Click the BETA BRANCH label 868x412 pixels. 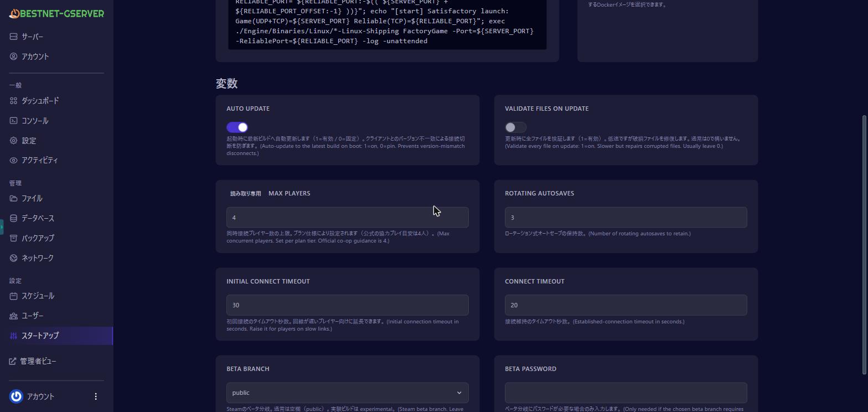pos(247,369)
